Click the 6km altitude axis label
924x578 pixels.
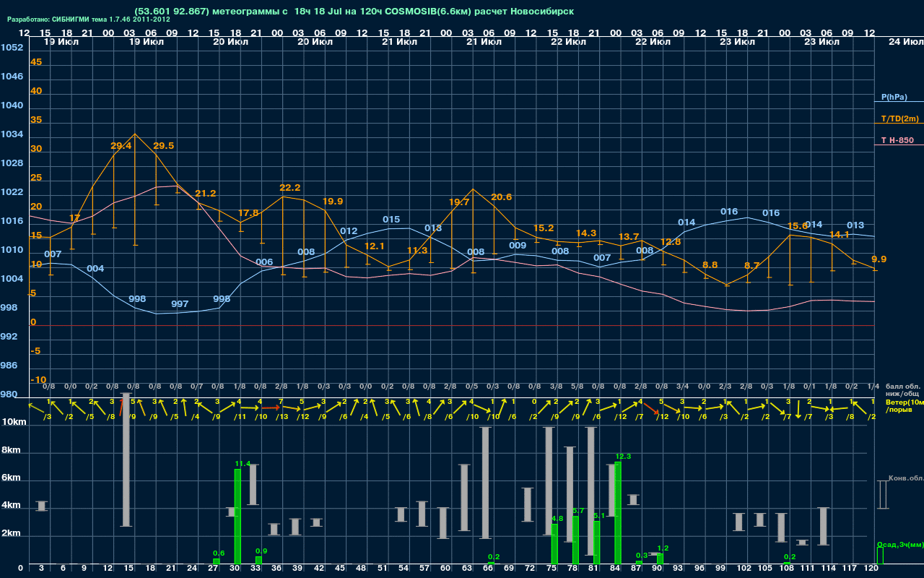[10, 478]
